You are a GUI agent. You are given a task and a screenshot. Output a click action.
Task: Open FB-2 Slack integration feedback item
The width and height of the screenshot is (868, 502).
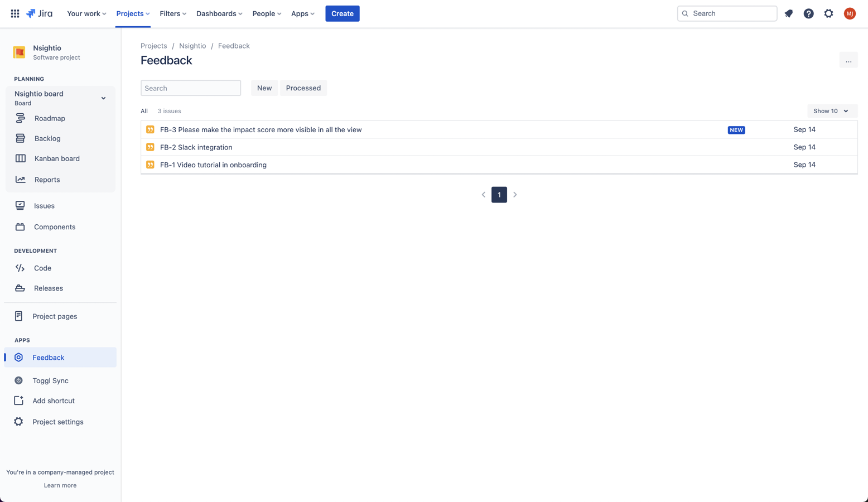196,147
